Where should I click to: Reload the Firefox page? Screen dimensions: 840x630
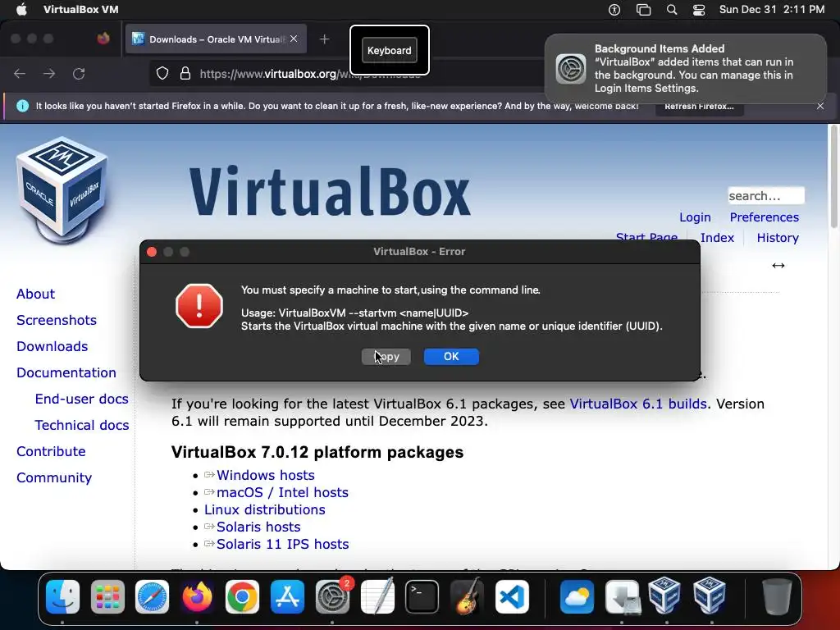pyautogui.click(x=79, y=74)
